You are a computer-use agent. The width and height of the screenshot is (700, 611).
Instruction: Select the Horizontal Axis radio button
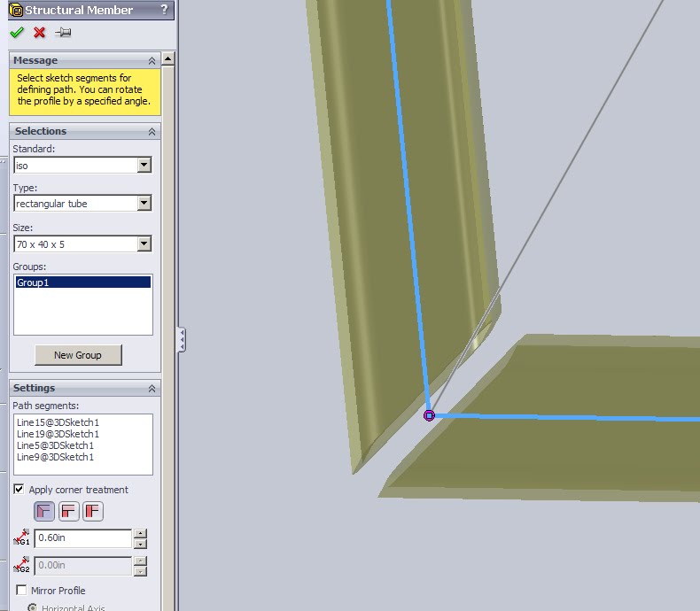pos(32,607)
